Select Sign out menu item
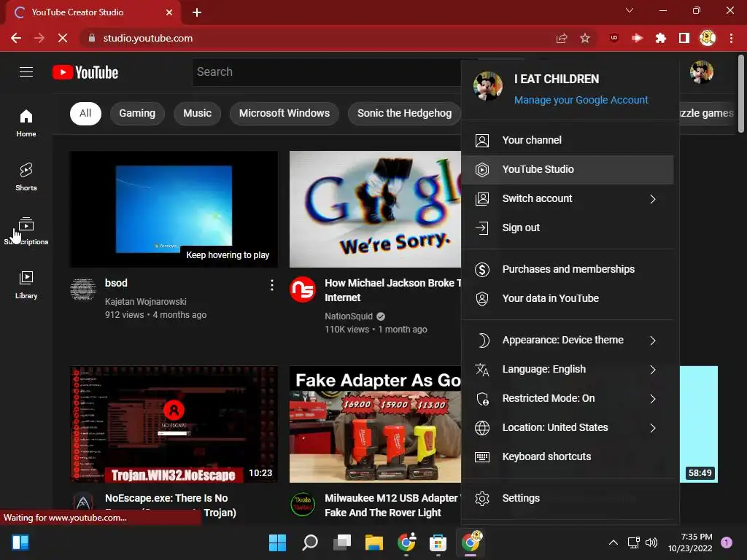 coord(568,228)
